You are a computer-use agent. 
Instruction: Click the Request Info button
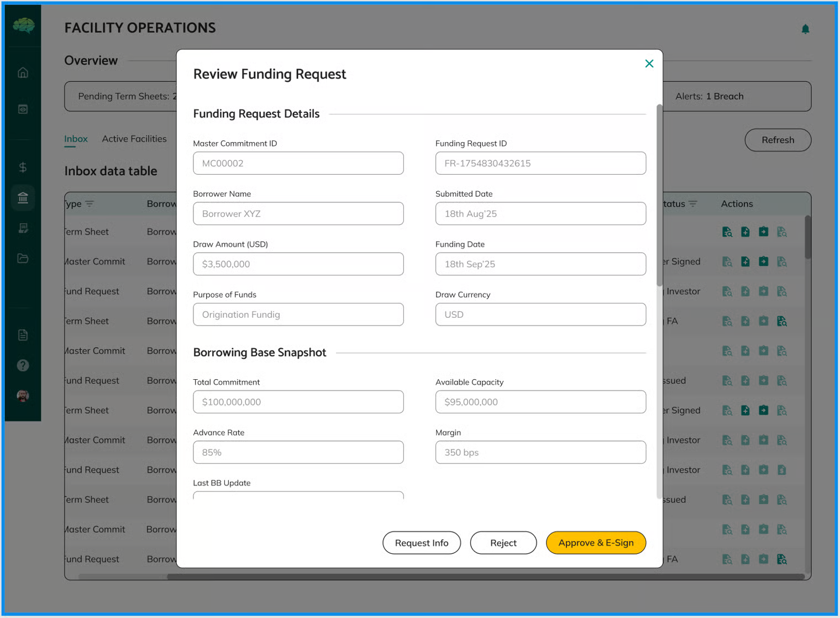[421, 543]
